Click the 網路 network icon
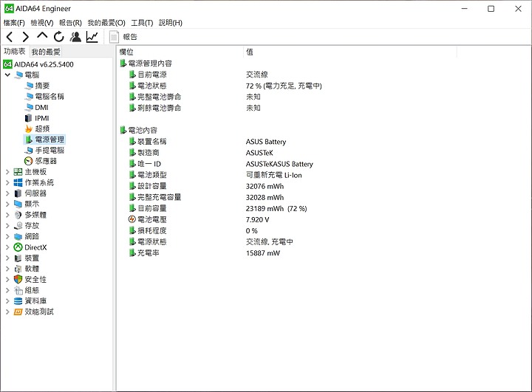This screenshot has height=392, width=532. pyautogui.click(x=18, y=236)
